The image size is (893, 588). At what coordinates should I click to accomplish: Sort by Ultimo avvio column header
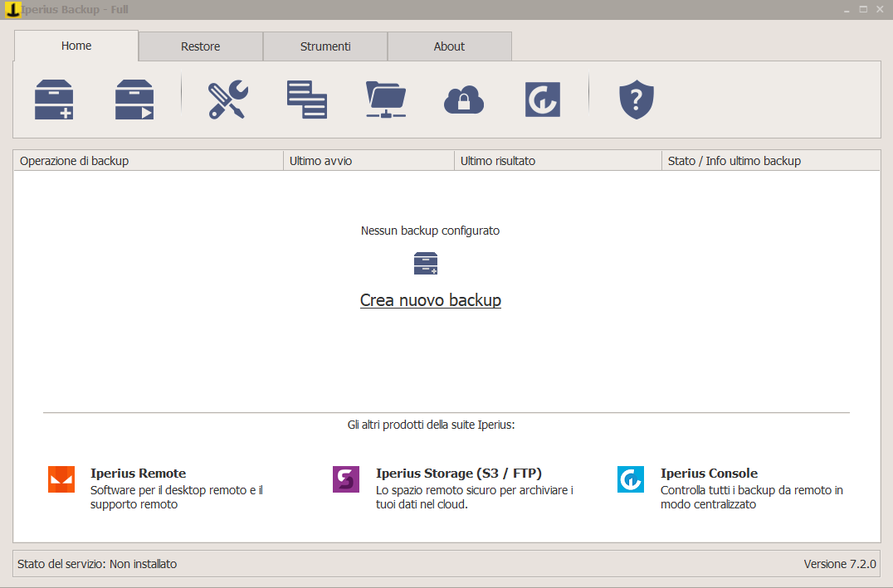(368, 161)
